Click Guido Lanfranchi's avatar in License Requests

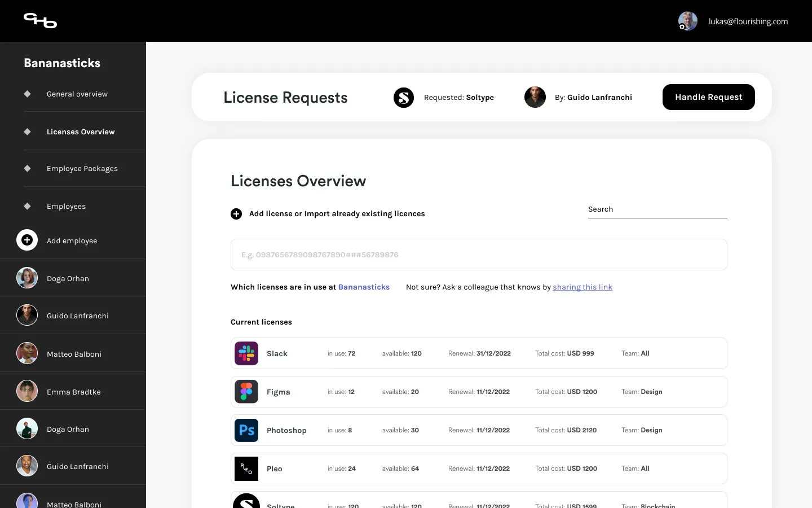(535, 97)
